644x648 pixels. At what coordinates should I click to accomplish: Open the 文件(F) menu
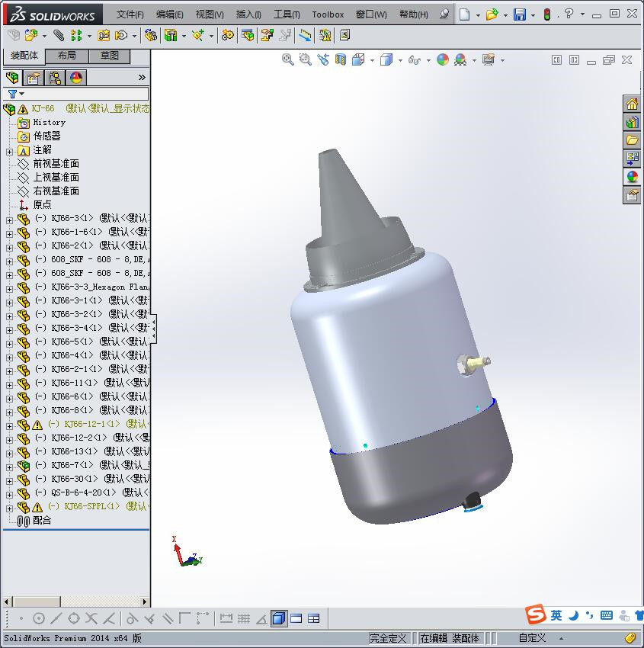pos(130,14)
